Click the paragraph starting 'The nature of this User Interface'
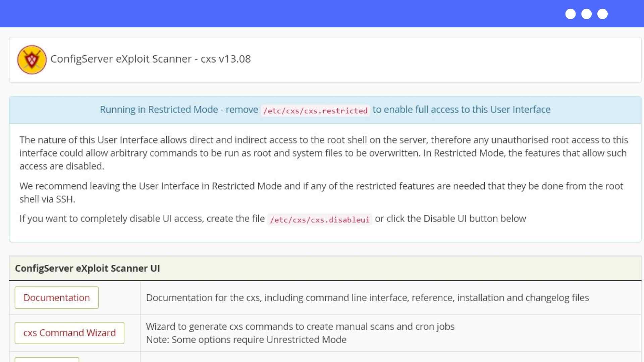This screenshot has height=362, width=644. 324,153
